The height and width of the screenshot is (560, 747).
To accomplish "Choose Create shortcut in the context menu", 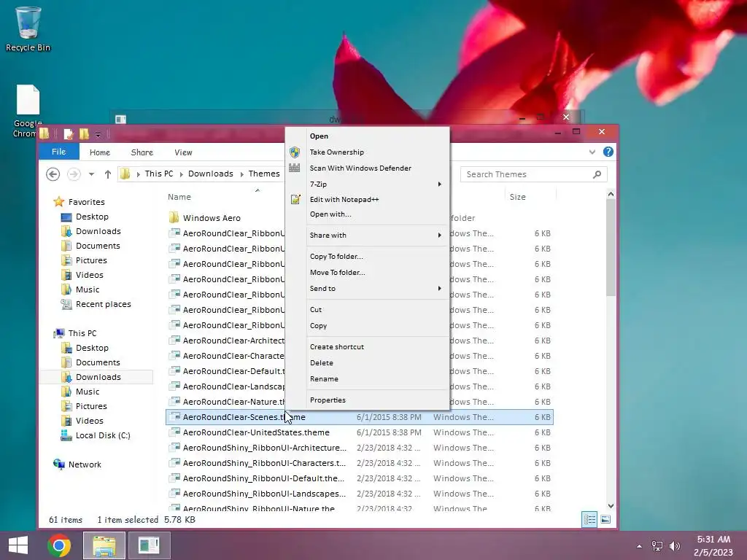I will (337, 346).
